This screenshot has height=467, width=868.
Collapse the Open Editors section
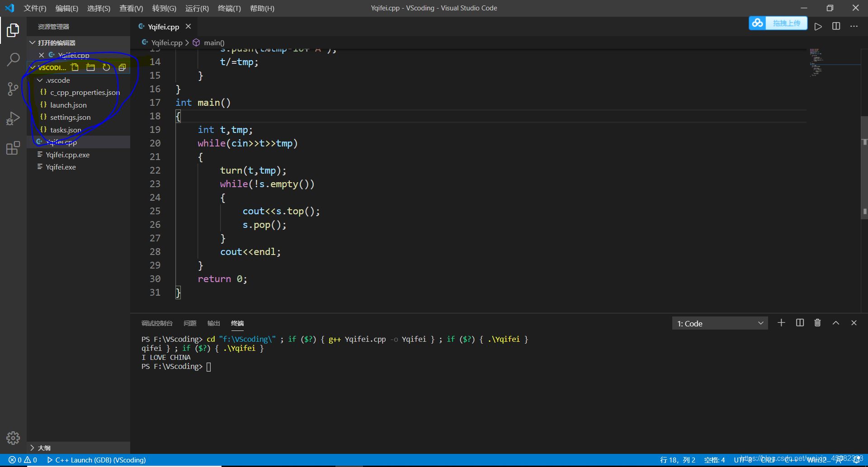click(x=79, y=42)
